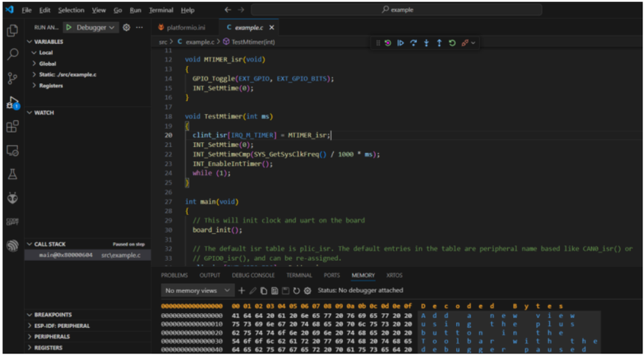
Task: Navigate back with the left arrow
Action: coord(228,10)
